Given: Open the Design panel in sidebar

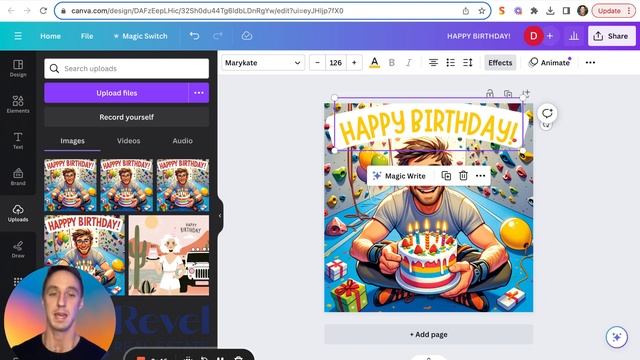Looking at the screenshot, I should click(x=18, y=68).
